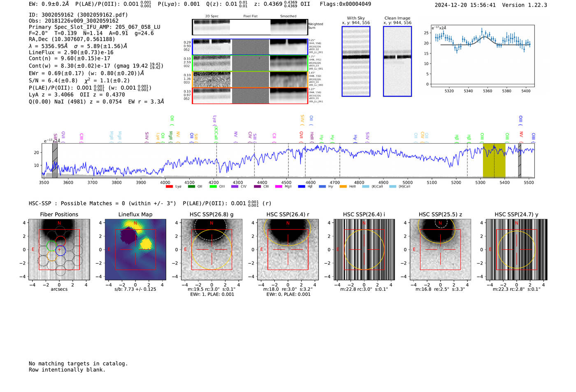Click the Q(0.00) NaI (4981) line
Viewport: 576px width, 392px height.
coord(96,102)
